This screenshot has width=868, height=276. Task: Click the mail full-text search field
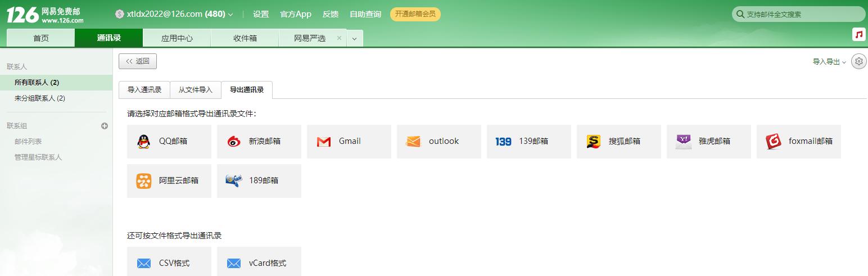tap(801, 15)
